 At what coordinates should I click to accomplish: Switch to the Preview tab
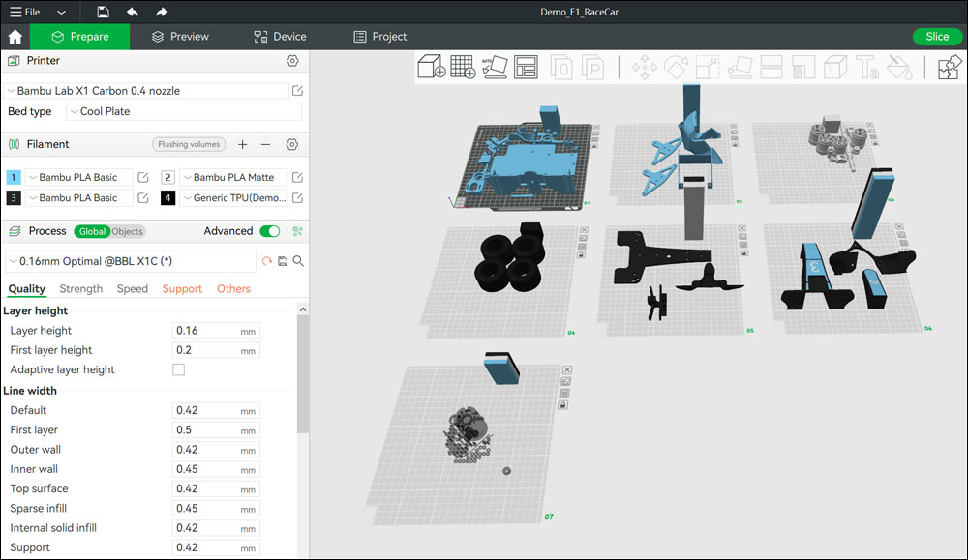[x=179, y=36]
